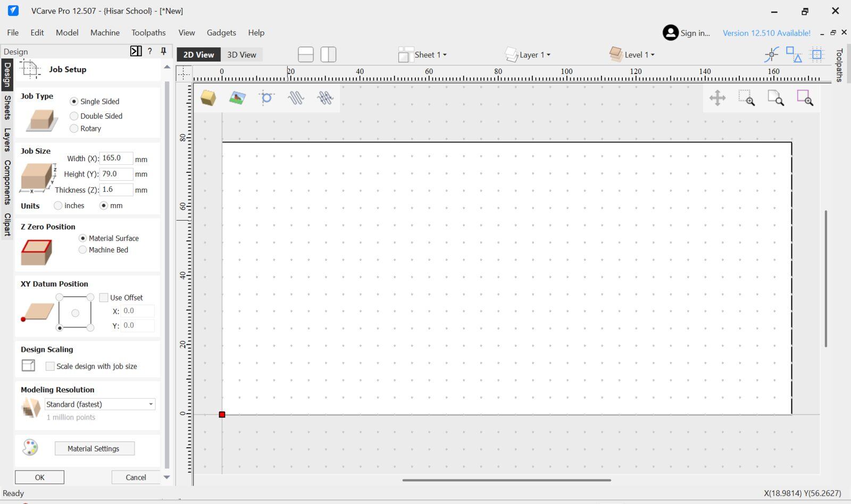Click the canvas horizontal scrollbar
Screen dimensions: 851x504
click(506, 480)
